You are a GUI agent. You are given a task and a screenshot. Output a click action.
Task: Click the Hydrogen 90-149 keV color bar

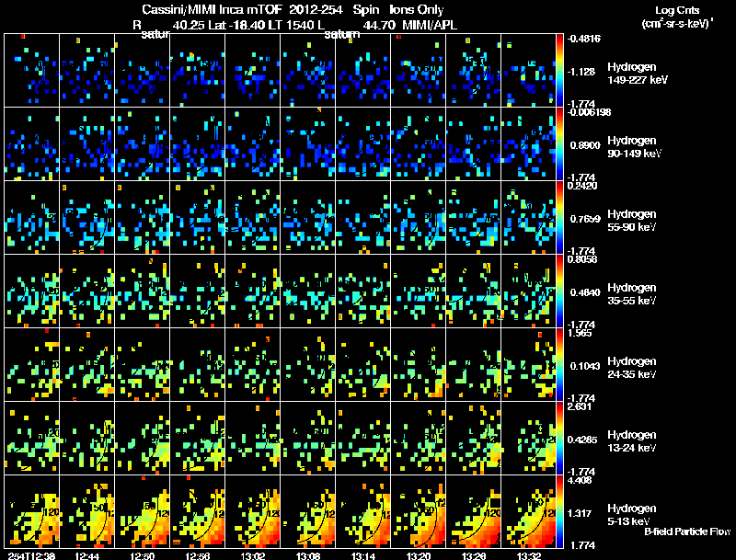[559, 144]
